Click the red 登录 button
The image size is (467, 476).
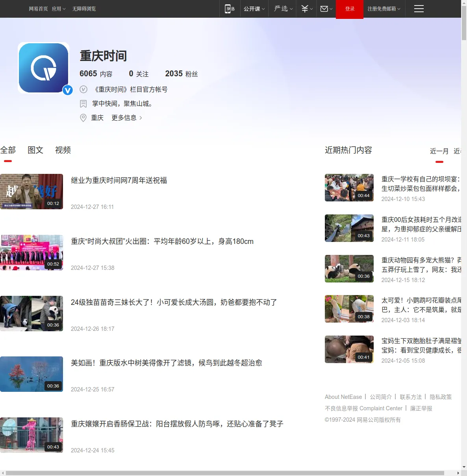tap(350, 9)
